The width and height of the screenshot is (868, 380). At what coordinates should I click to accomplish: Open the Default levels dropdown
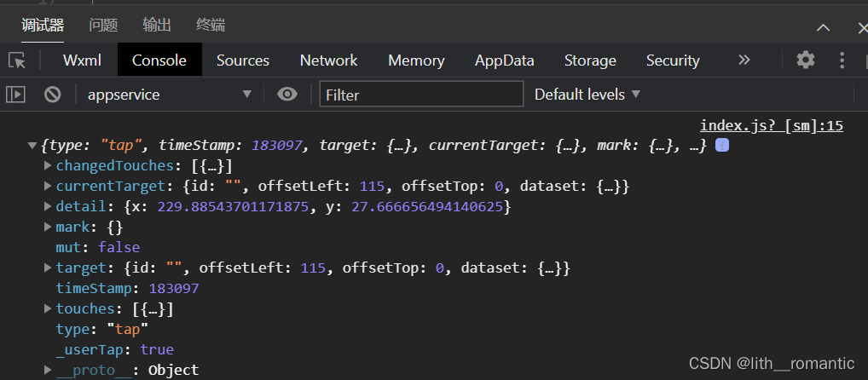[587, 95]
